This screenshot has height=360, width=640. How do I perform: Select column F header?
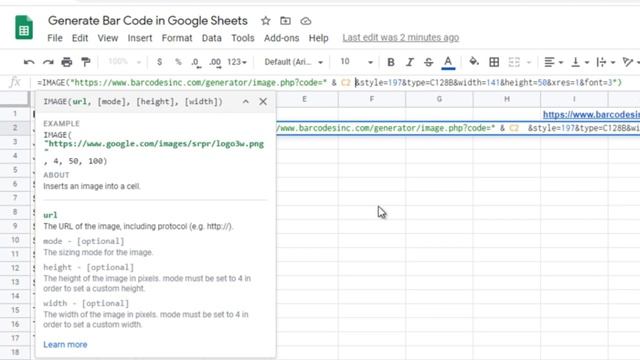372,99
